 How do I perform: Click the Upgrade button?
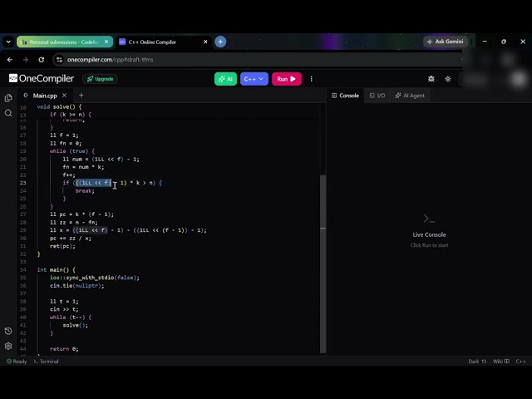[100, 79]
